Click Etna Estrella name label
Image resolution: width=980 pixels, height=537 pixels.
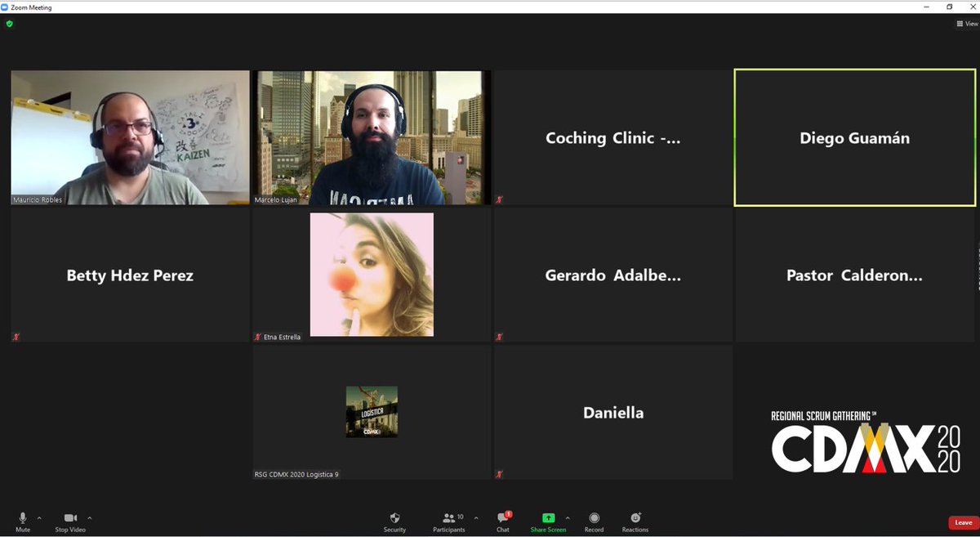(x=282, y=337)
